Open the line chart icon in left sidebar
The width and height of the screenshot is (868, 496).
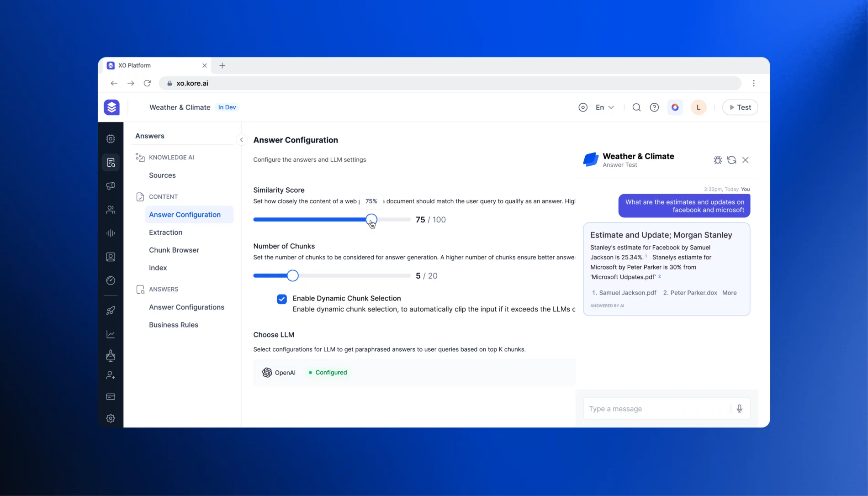coord(111,334)
